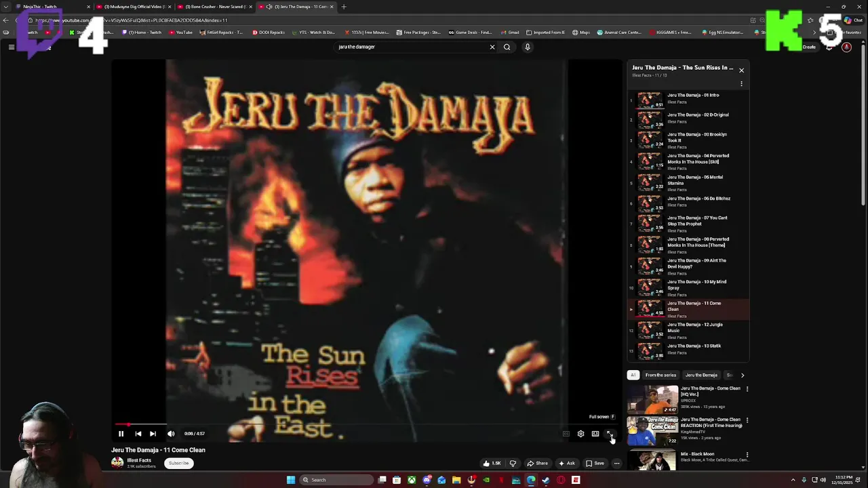
Task: Like the Come Clean video
Action: pyautogui.click(x=492, y=464)
